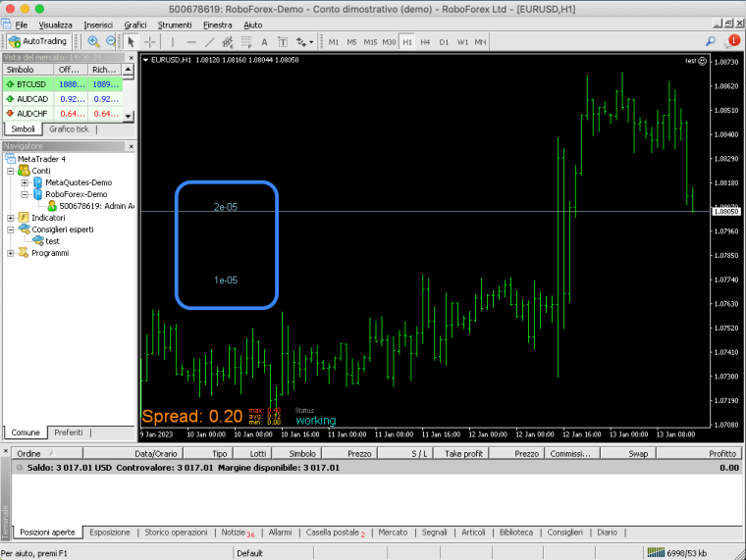Expand the Indicatori tree node
Image resolution: width=746 pixels, height=560 pixels.
click(11, 218)
